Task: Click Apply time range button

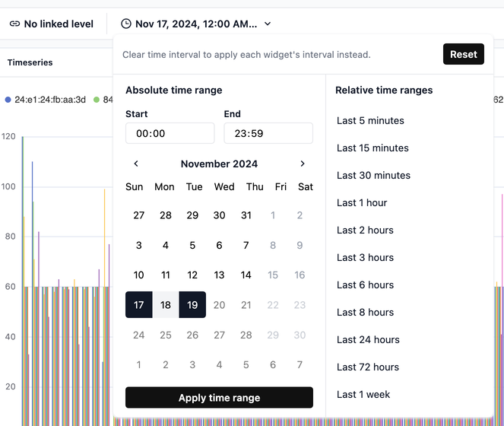Action: pyautogui.click(x=219, y=398)
